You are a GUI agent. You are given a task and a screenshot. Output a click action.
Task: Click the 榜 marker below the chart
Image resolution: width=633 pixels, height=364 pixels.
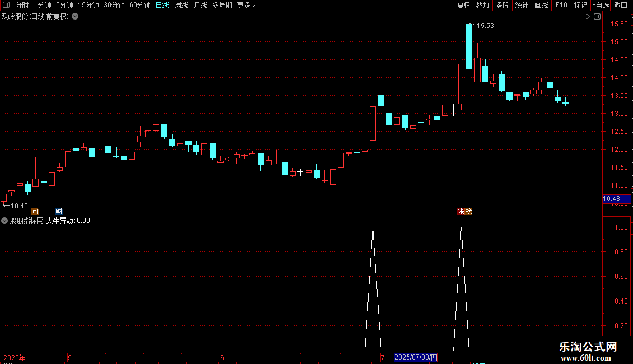[468, 212]
